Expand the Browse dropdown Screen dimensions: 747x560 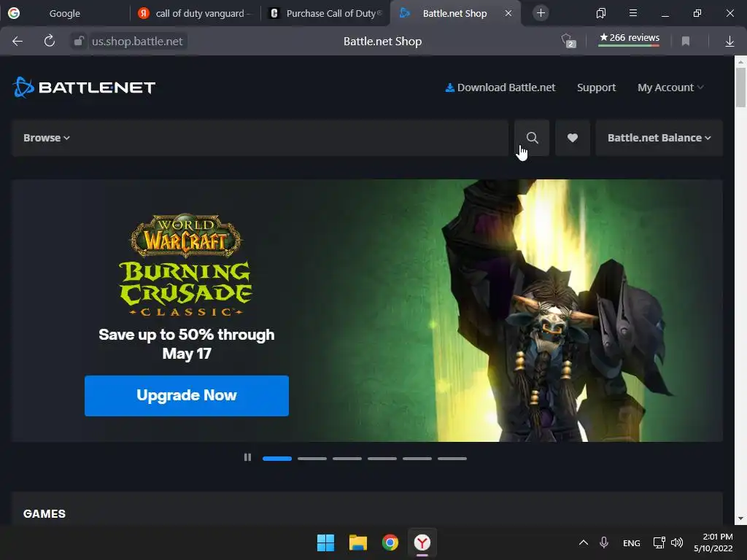point(47,138)
